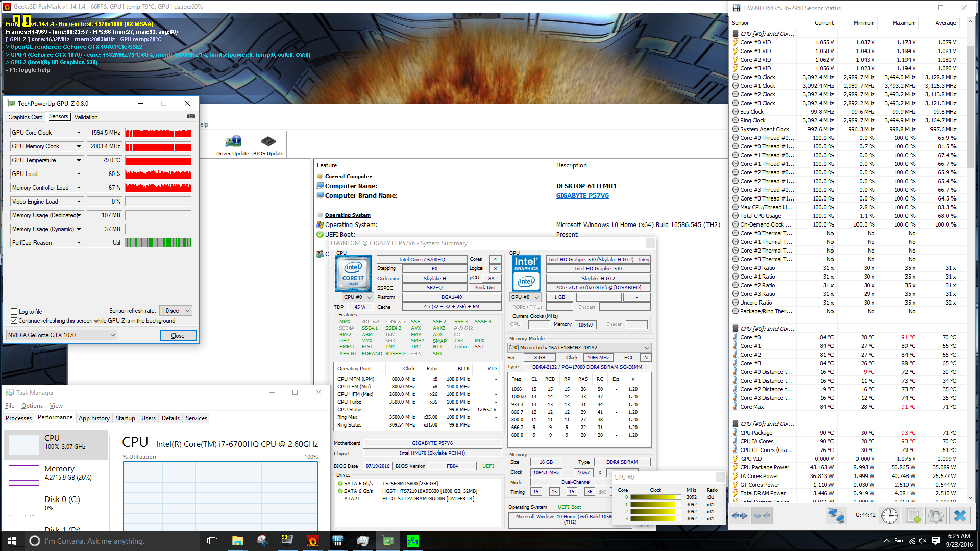
Task: Click Intel Graphics logo in System Summary
Action: [x=526, y=273]
